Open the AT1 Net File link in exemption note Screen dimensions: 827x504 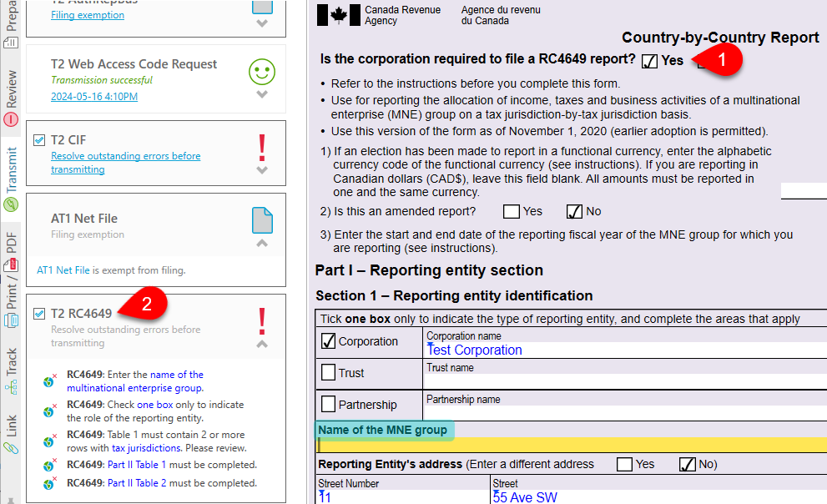click(x=63, y=270)
